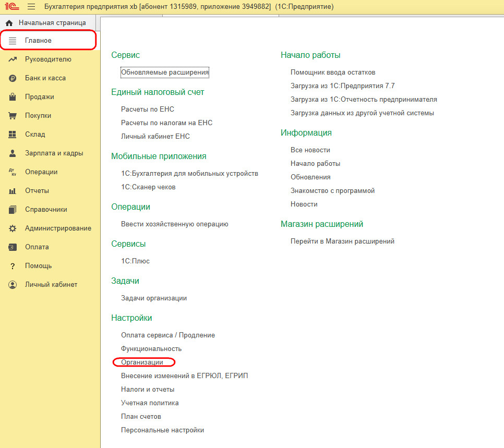Screen dimensions: 504x448
Task: Open Учетная политика settings
Action: (150, 403)
